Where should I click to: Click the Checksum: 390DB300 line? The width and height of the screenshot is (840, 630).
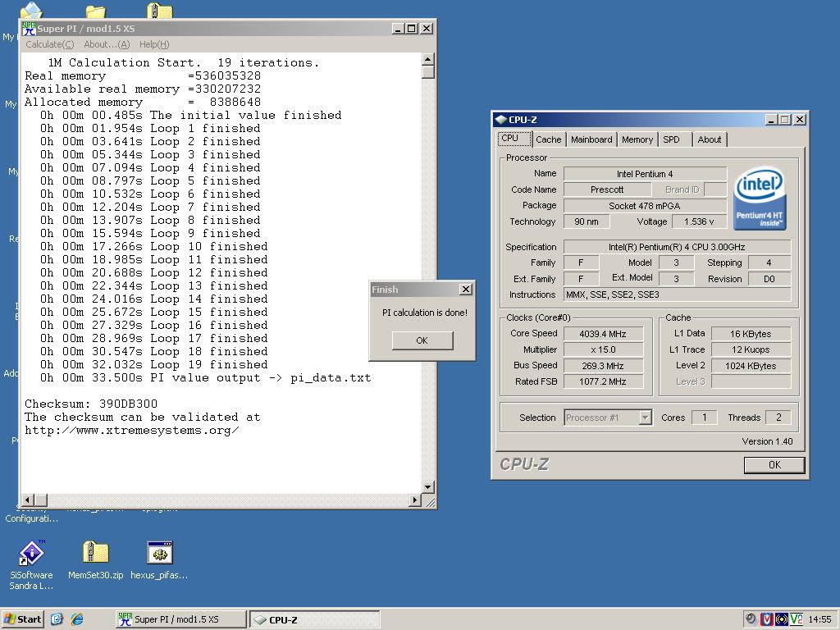coord(91,404)
